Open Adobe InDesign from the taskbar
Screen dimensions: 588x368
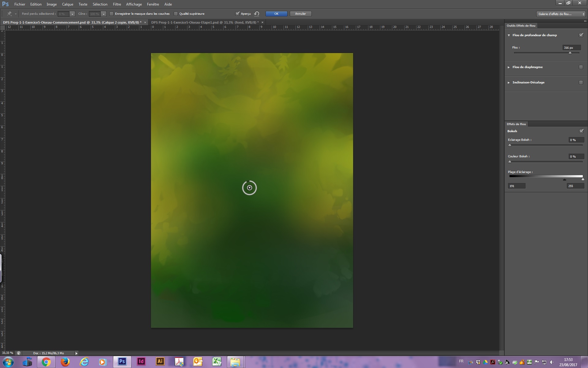[x=141, y=362]
